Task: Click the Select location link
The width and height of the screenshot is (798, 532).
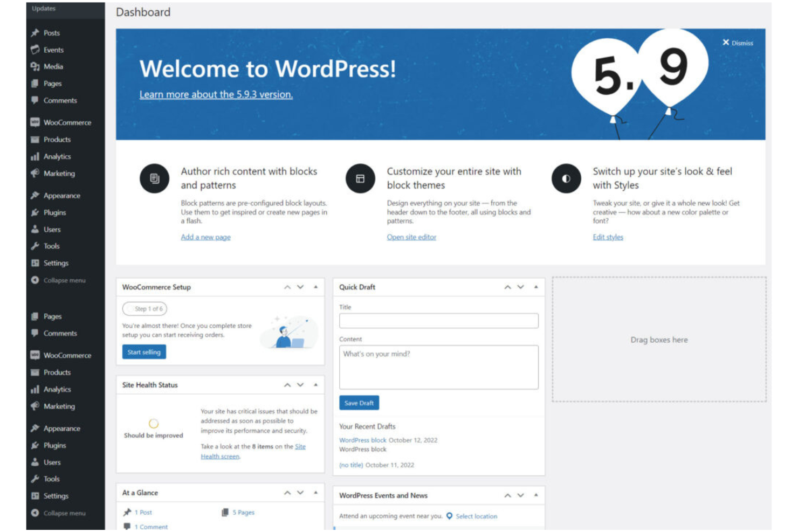Action: (477, 516)
